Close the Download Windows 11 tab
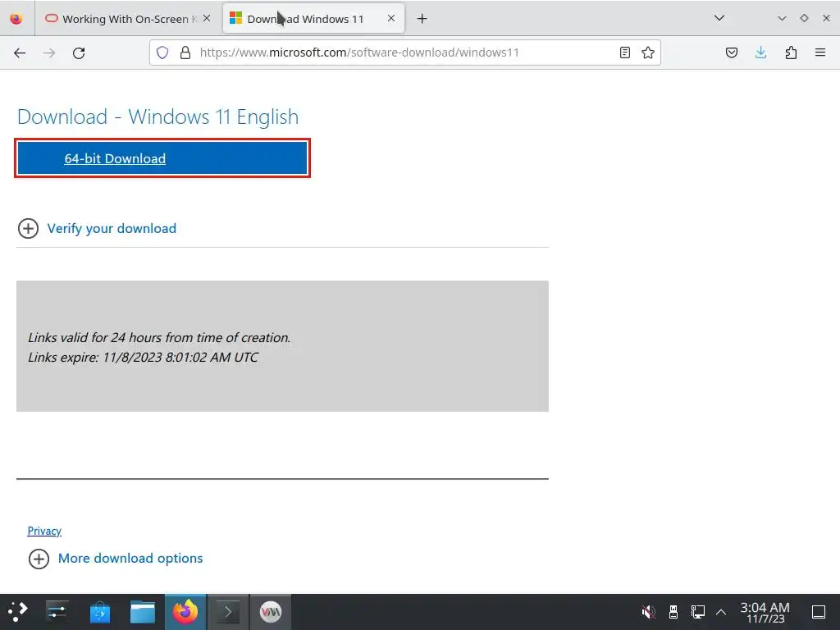Viewport: 840px width, 630px height. (x=391, y=18)
